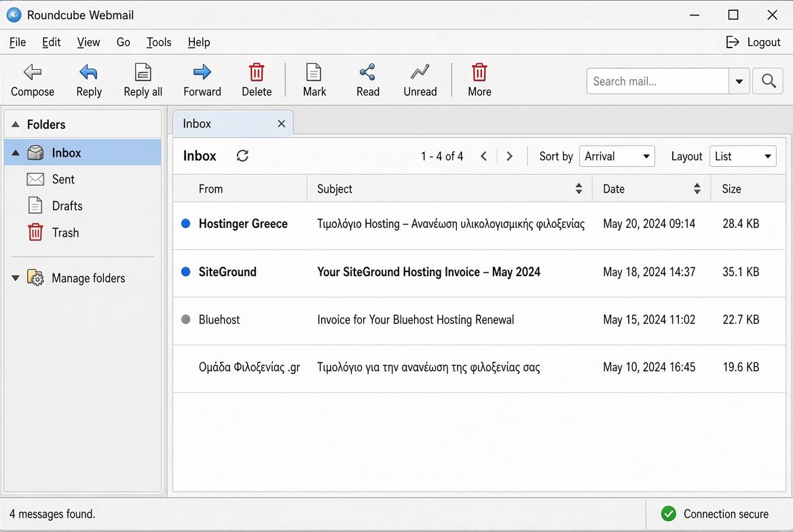
Task: Open the Edit menu
Action: click(51, 42)
